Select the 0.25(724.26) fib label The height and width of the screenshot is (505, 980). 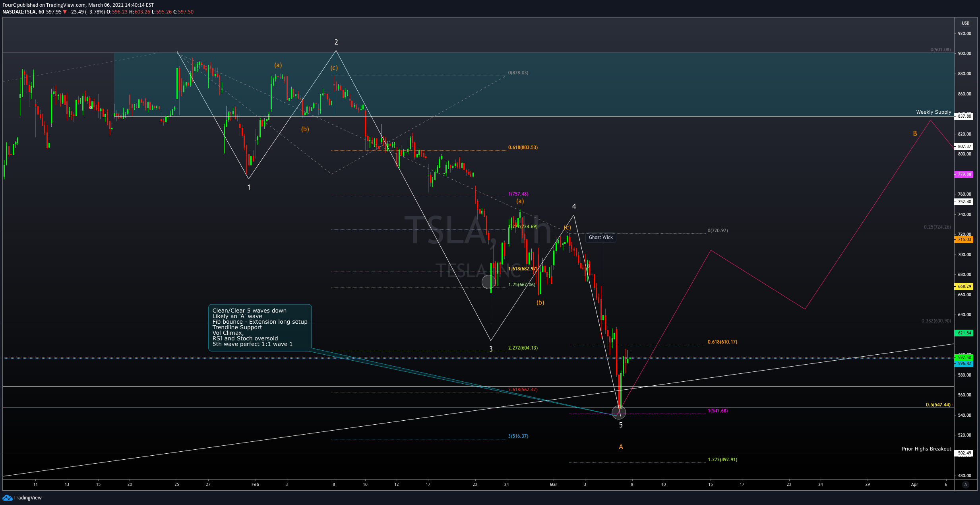[x=937, y=227]
